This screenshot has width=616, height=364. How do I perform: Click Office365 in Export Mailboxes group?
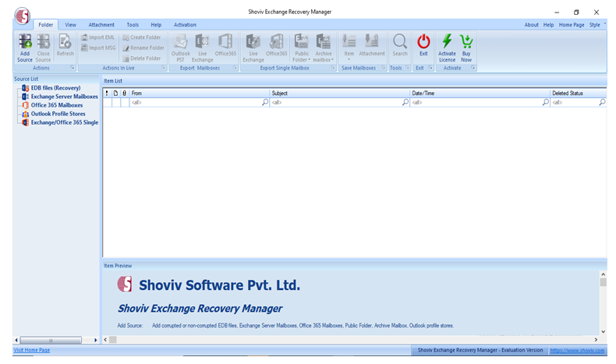coord(225,44)
